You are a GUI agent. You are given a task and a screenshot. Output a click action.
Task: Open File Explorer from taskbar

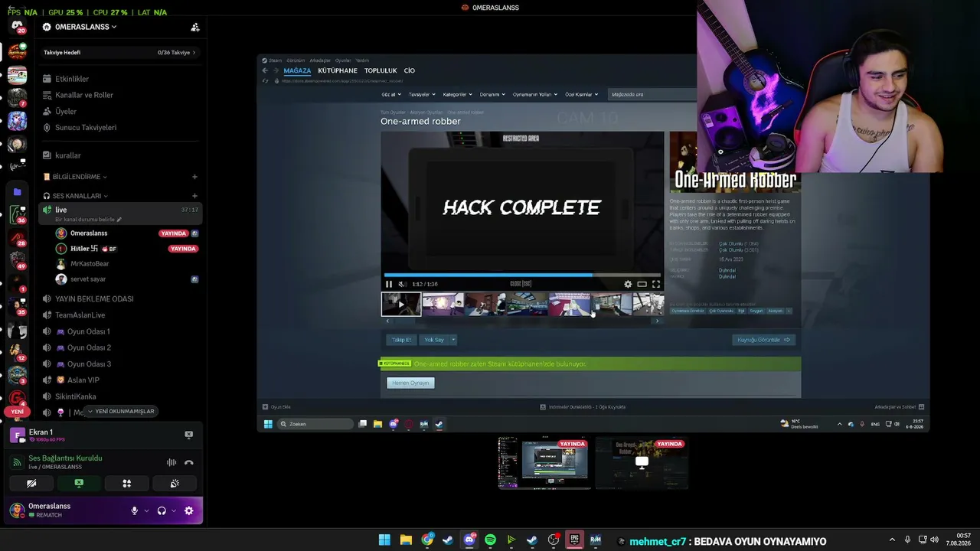pyautogui.click(x=406, y=540)
